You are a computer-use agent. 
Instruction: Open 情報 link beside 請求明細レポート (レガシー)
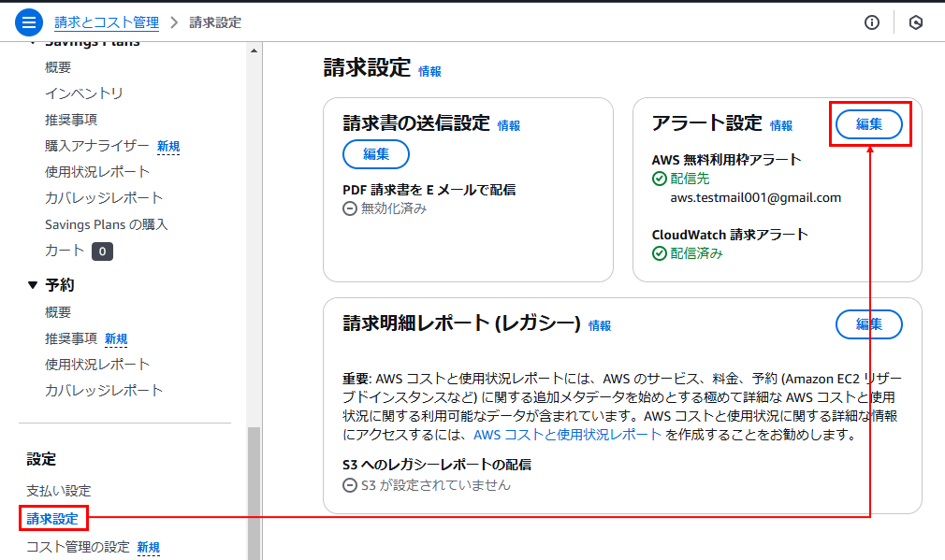(x=600, y=325)
